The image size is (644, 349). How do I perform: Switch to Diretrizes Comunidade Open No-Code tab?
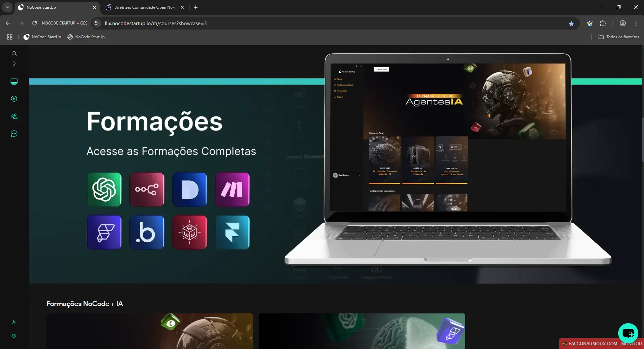click(x=144, y=7)
